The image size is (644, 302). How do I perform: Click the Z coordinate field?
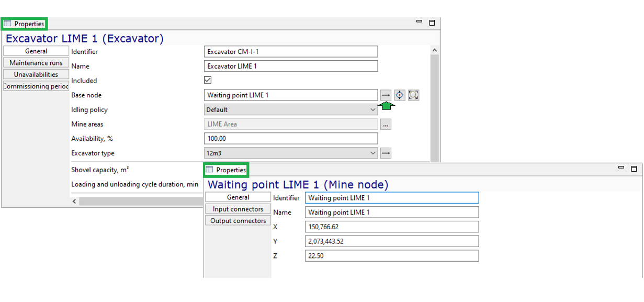392,255
